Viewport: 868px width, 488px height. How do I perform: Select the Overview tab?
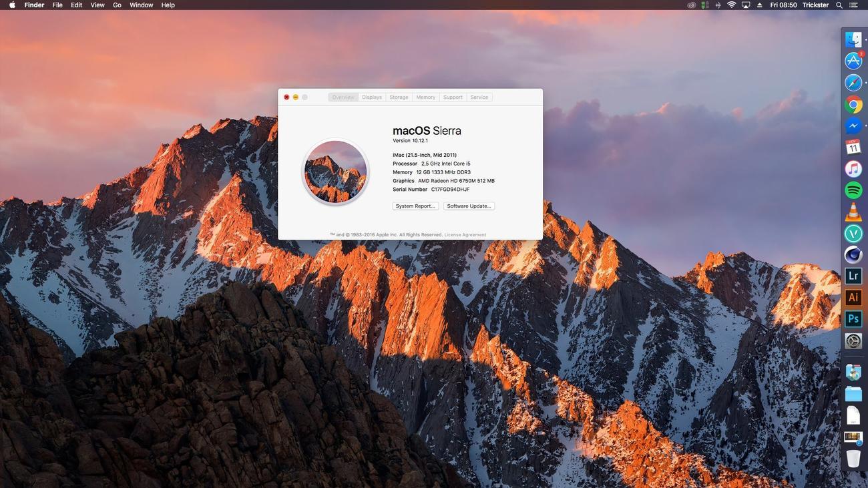click(x=343, y=97)
